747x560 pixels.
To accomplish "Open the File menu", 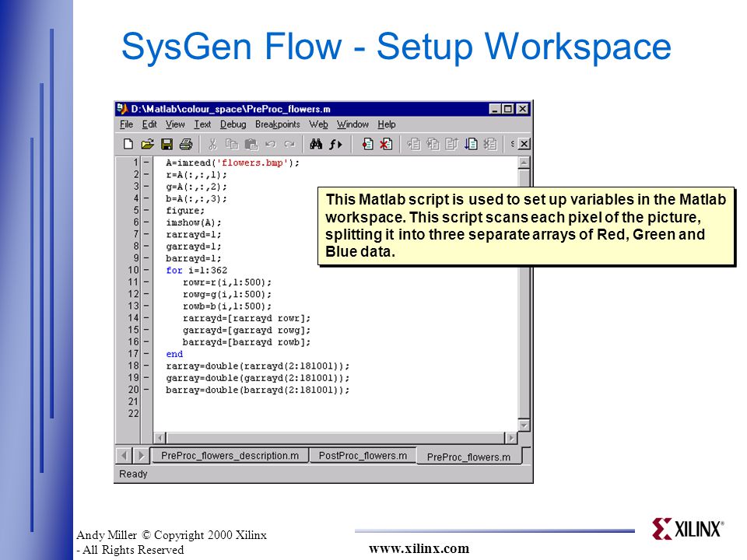I will pyautogui.click(x=126, y=124).
